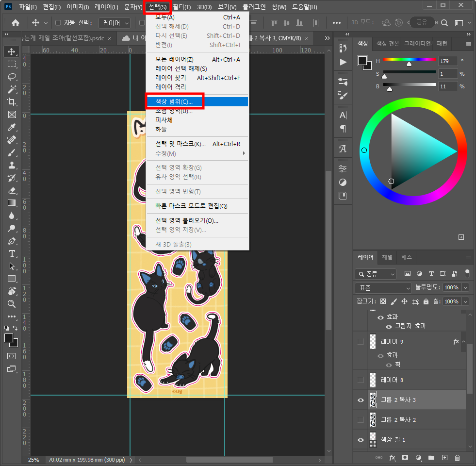This screenshot has width=476, height=466.
Task: Select the Dodge tool
Action: (12, 228)
